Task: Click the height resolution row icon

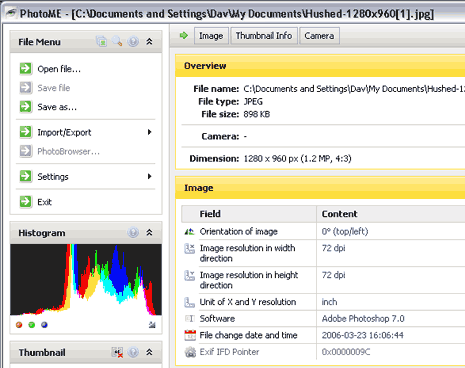Action: pos(190,275)
